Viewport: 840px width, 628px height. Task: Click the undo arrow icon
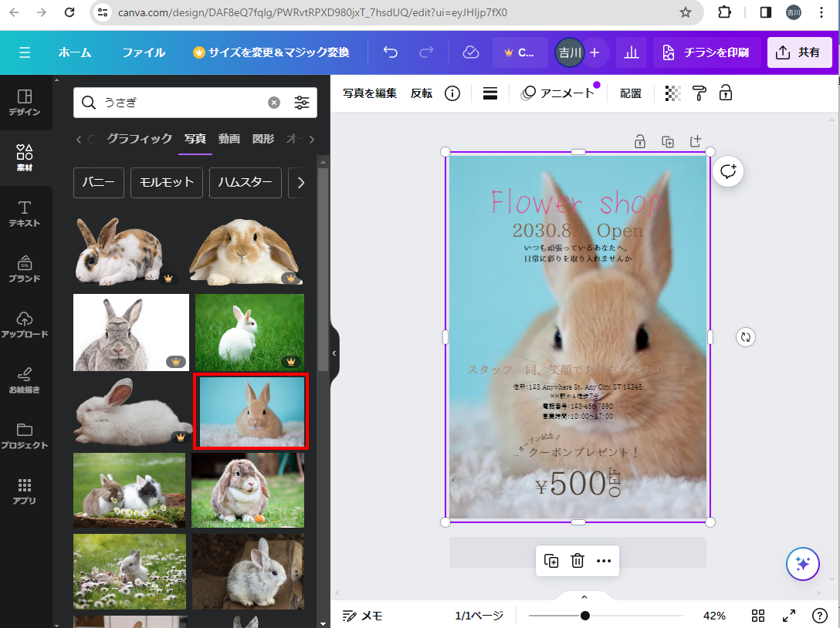pyautogui.click(x=391, y=52)
